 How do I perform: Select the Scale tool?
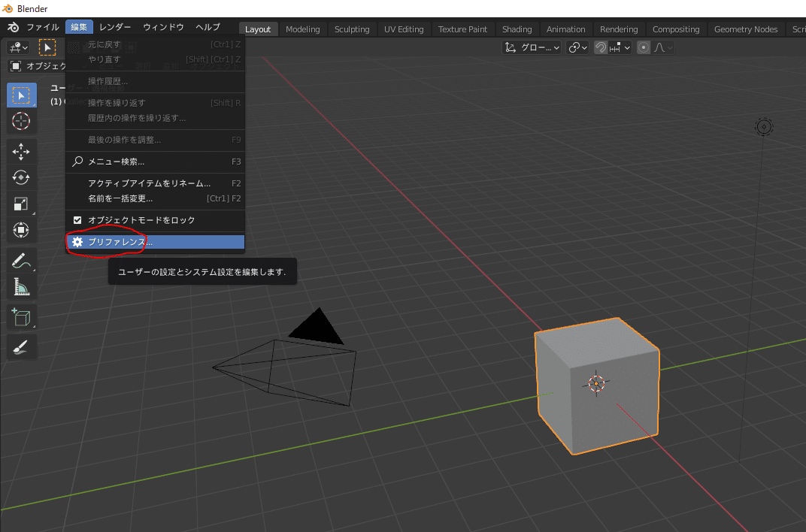tap(21, 204)
